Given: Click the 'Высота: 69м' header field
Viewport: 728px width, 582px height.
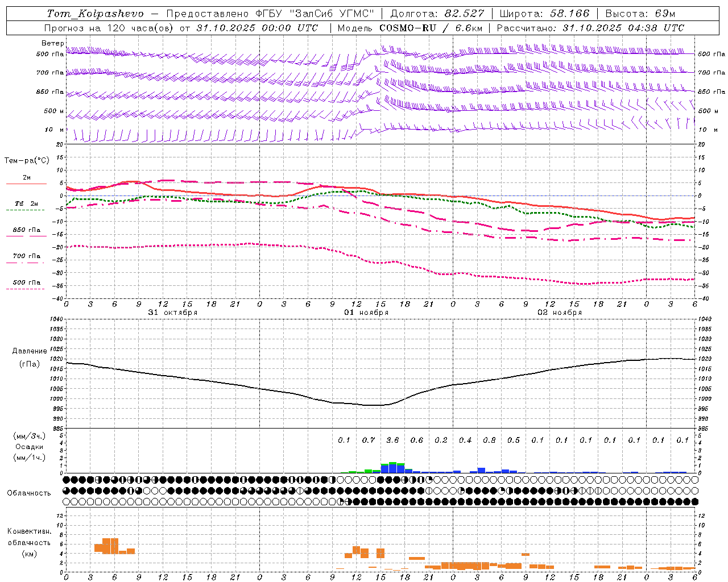Looking at the screenshot, I should [x=640, y=14].
